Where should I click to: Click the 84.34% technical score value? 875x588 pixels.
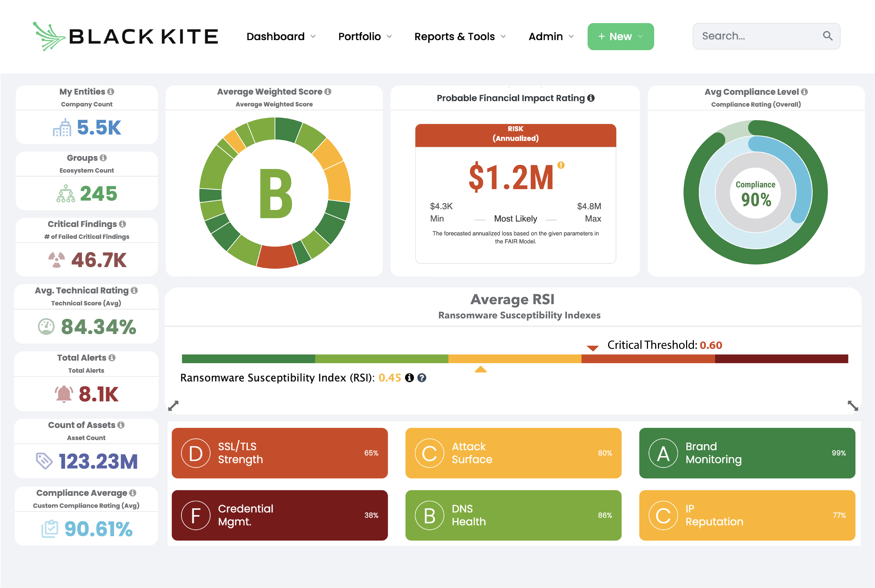pos(99,327)
